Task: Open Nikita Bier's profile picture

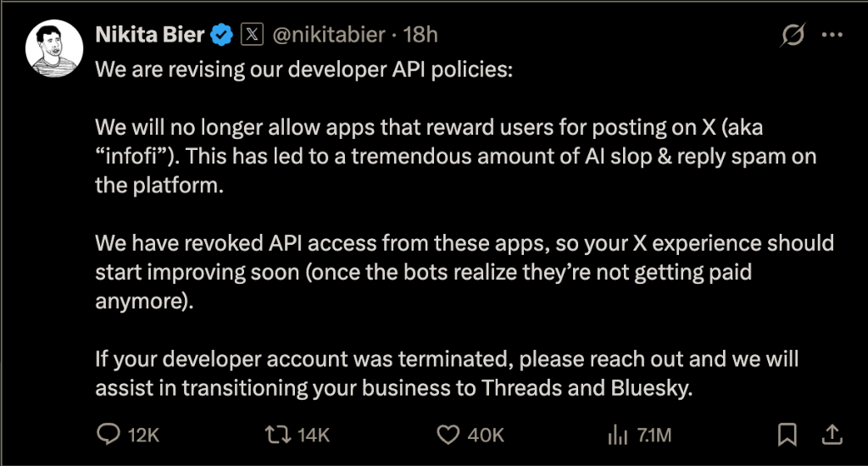Action: tap(54, 47)
